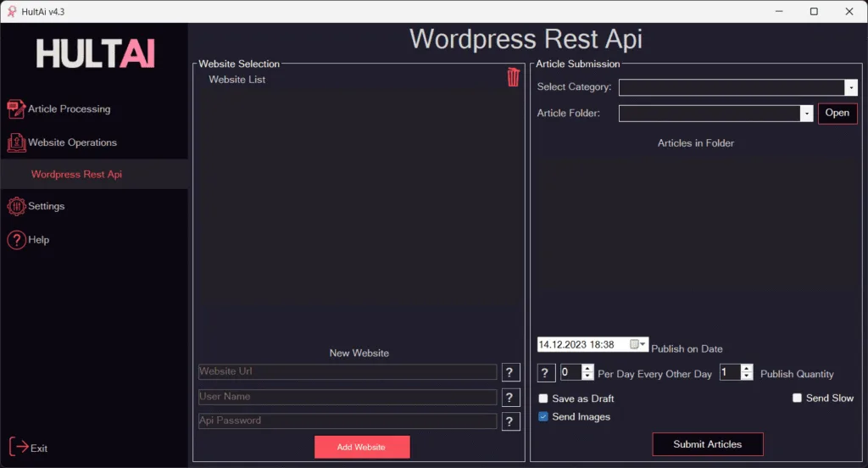Enable the Send Slow checkbox
868x468 pixels.
tap(797, 398)
